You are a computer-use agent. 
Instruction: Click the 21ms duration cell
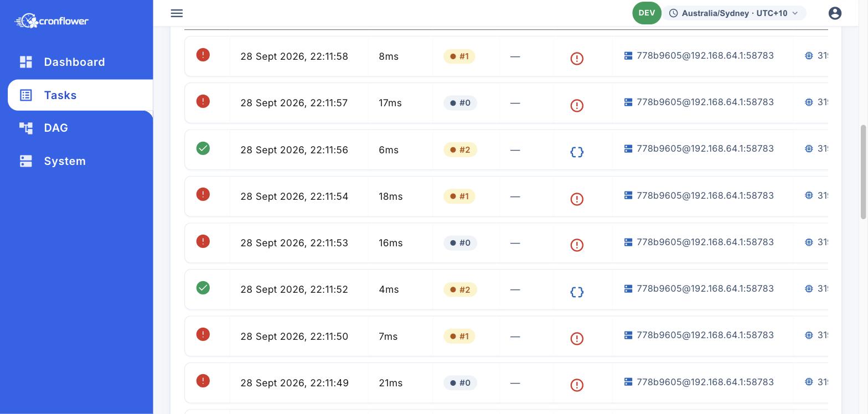(x=391, y=383)
